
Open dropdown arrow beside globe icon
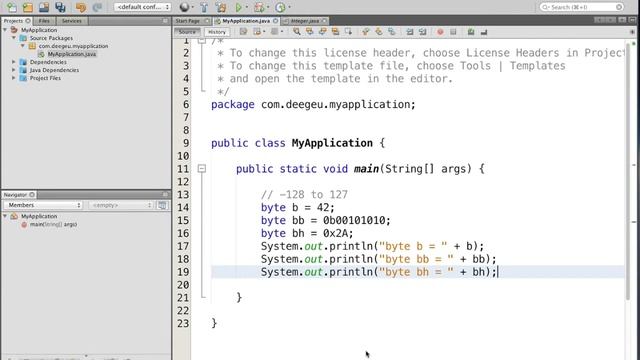(x=192, y=7)
